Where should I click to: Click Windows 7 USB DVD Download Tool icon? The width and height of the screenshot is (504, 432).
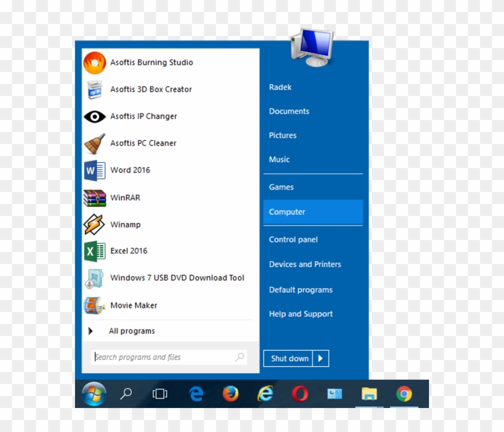point(94,278)
